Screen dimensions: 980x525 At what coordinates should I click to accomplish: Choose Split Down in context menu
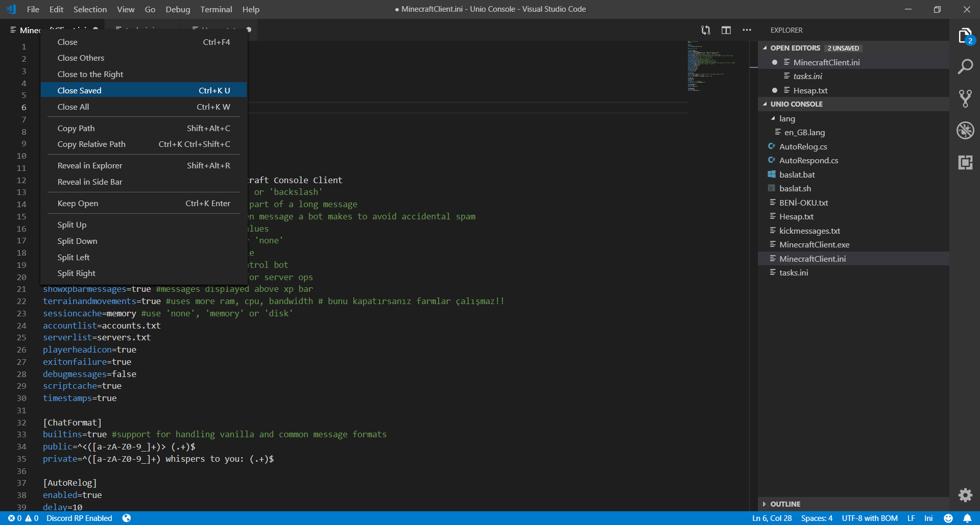[x=144, y=241]
